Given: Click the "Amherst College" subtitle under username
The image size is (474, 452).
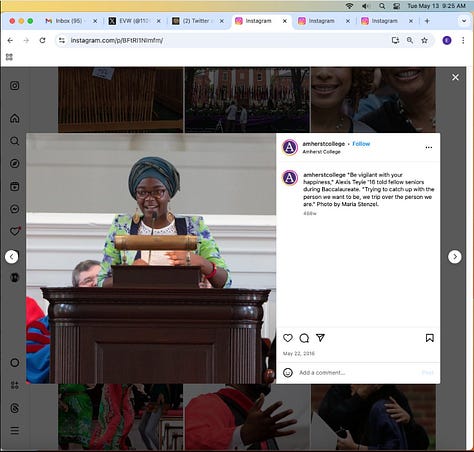Looking at the screenshot, I should tap(321, 152).
